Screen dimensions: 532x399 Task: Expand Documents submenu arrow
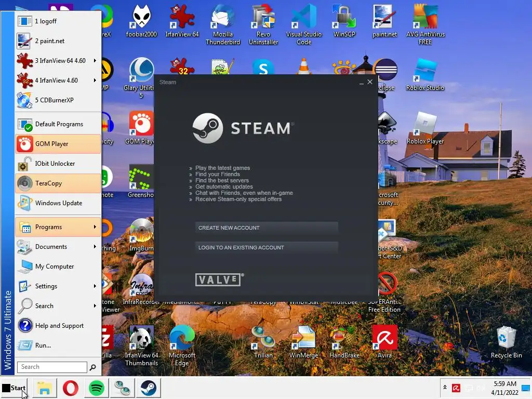pos(95,247)
